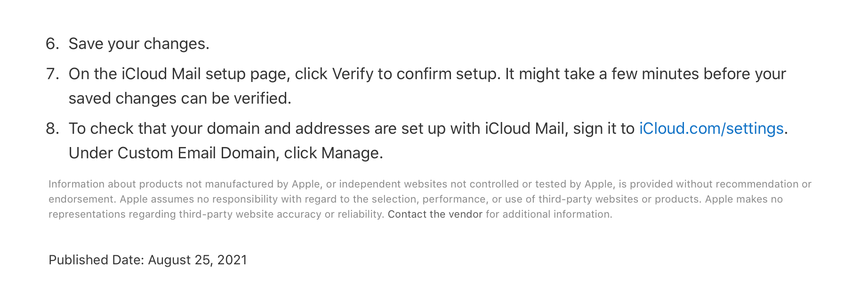Click the saved changes can be verified line
The image size is (868, 294).
[x=180, y=98]
